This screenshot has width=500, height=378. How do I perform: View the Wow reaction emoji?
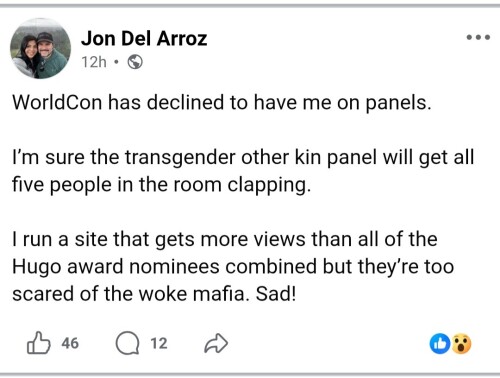click(x=461, y=344)
